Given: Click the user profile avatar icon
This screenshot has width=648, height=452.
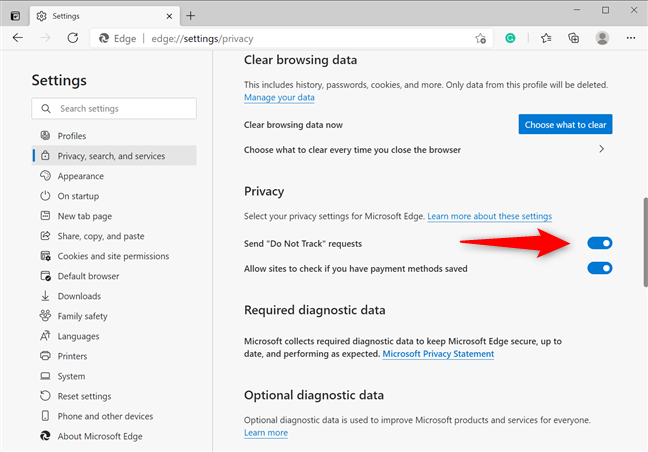Looking at the screenshot, I should [602, 38].
